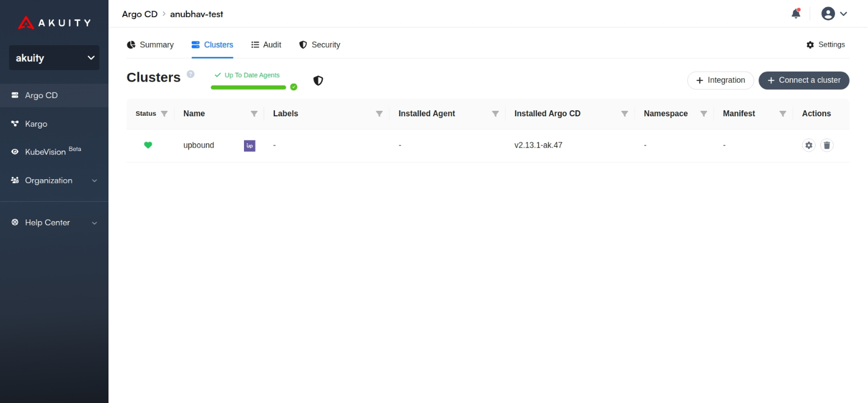Click the Akuity logo

tap(54, 23)
